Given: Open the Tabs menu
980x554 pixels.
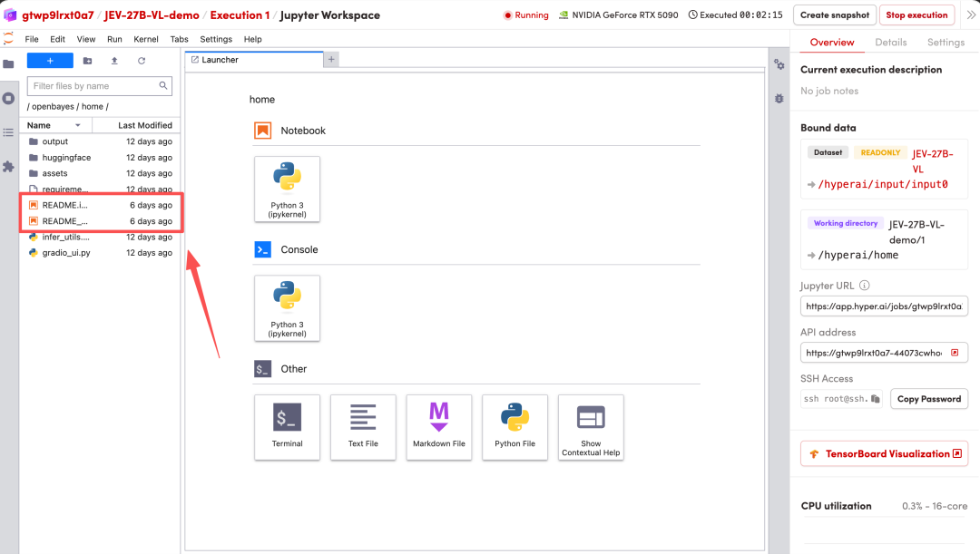Looking at the screenshot, I should 180,39.
